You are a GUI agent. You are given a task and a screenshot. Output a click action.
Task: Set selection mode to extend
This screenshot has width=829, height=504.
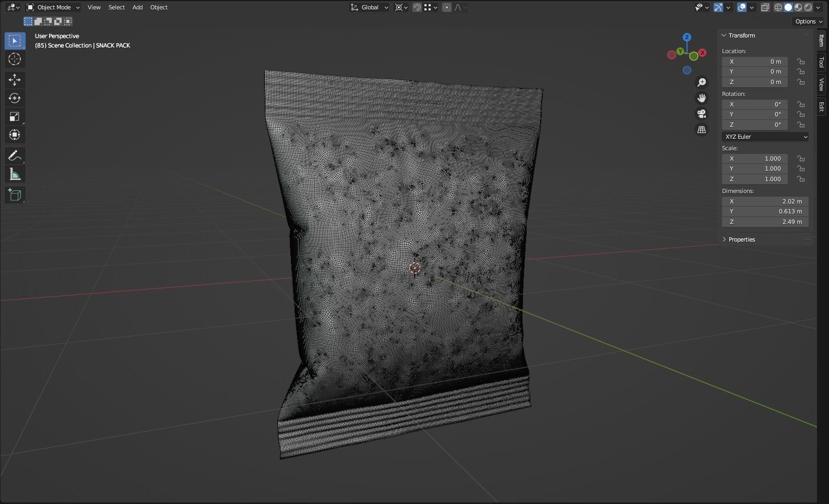pyautogui.click(x=38, y=21)
